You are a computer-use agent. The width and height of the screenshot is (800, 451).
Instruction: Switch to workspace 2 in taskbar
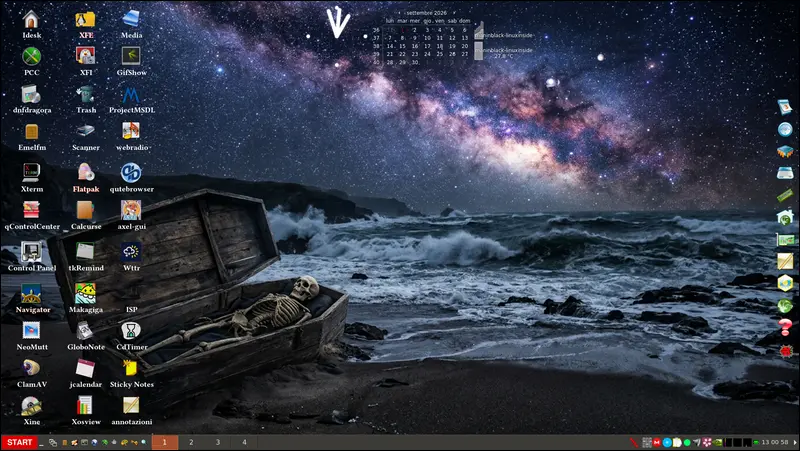(191, 442)
